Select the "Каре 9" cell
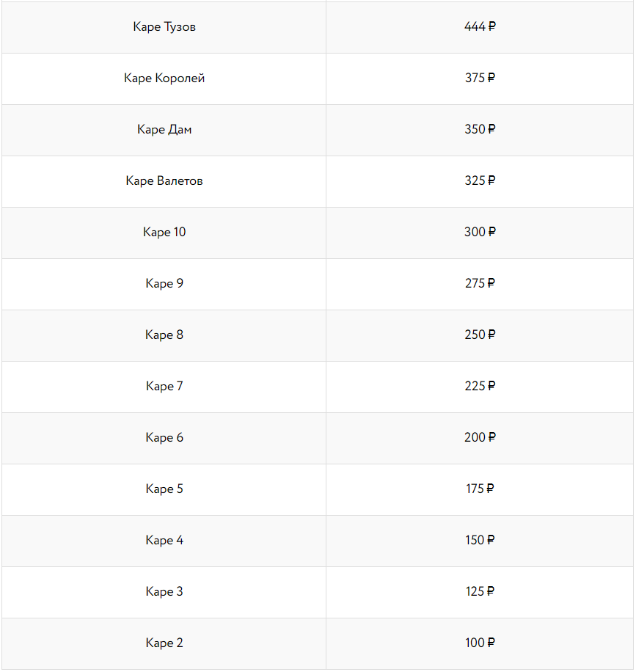 (164, 284)
